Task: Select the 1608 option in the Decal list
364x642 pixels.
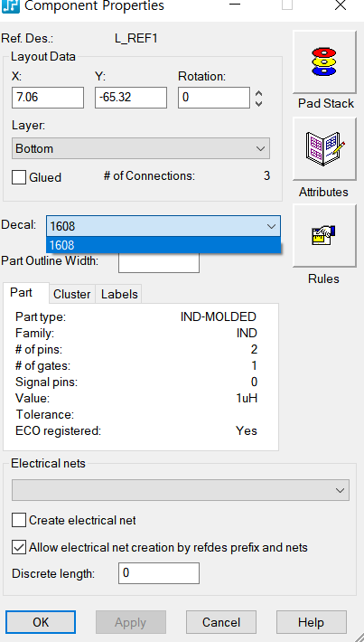Action: click(163, 245)
